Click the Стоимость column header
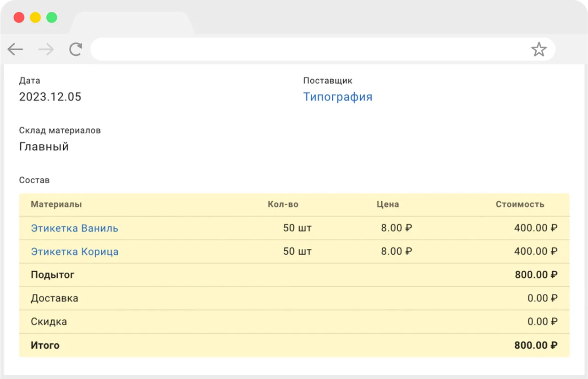 520,204
